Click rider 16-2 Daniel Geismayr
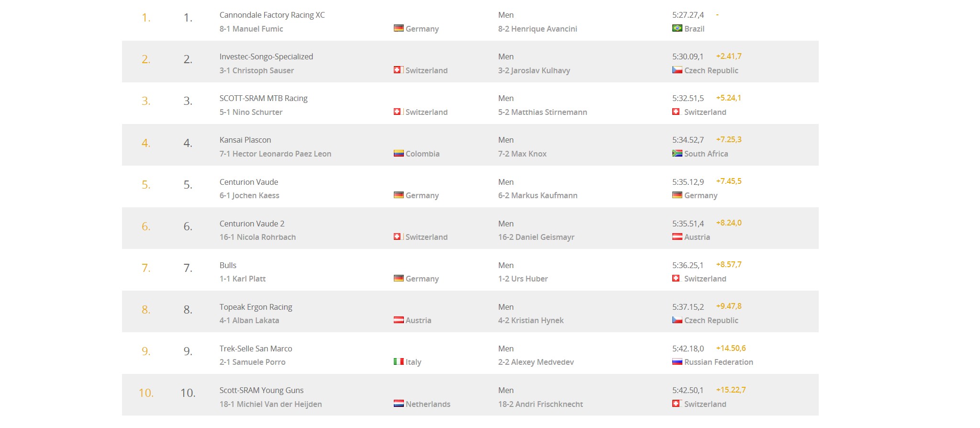 (536, 237)
